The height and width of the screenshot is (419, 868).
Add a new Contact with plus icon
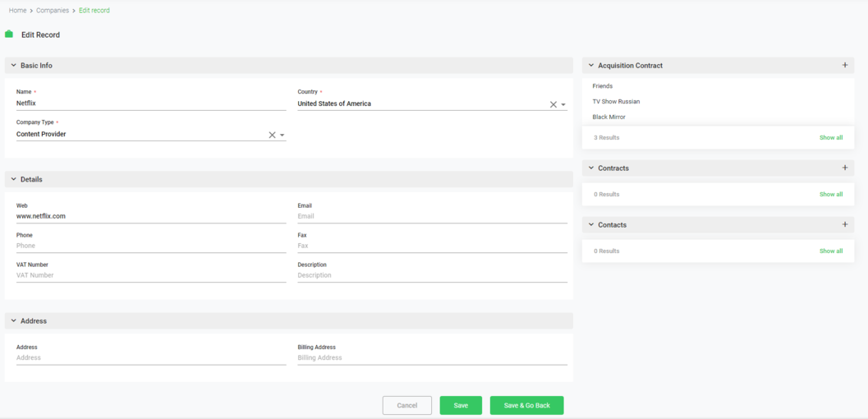click(845, 224)
